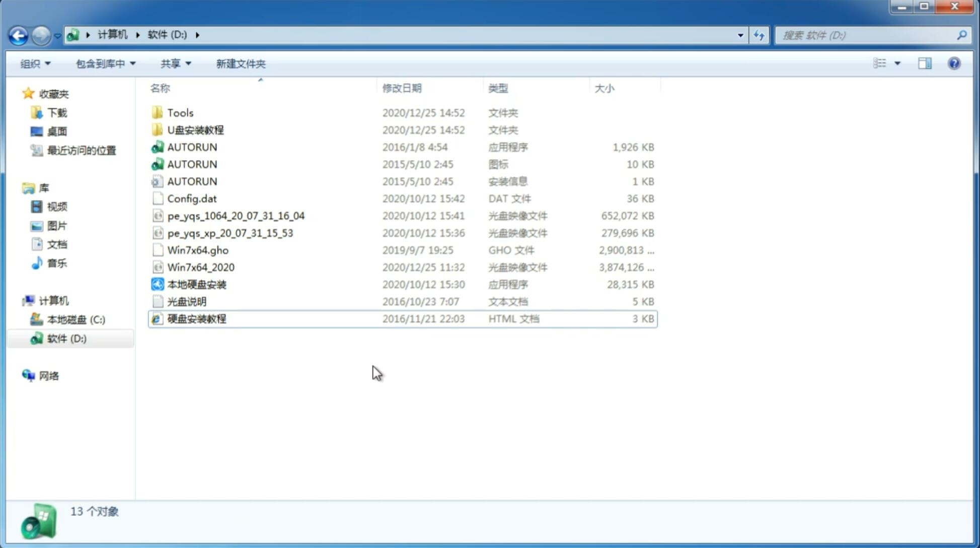
Task: Open the Tools folder
Action: [179, 112]
